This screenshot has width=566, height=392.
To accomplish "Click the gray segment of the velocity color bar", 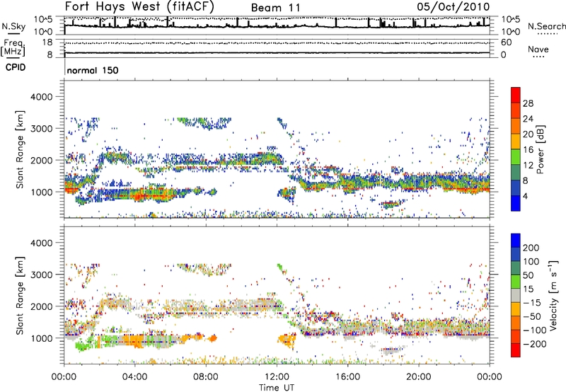I will click(x=516, y=296).
